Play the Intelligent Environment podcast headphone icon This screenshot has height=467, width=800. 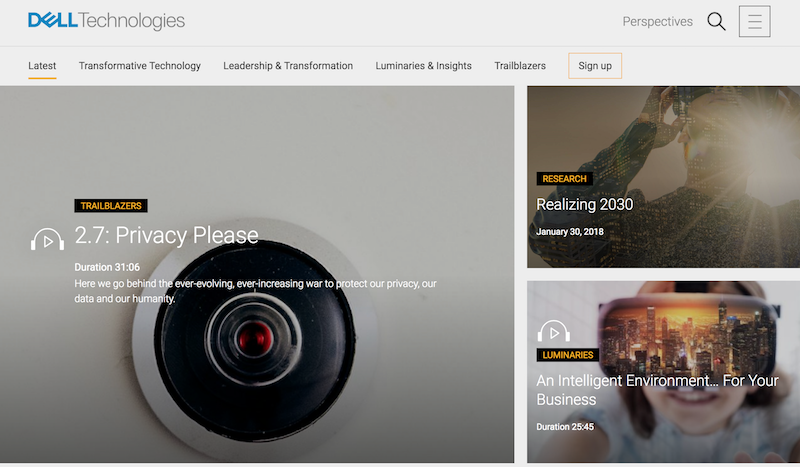[554, 331]
